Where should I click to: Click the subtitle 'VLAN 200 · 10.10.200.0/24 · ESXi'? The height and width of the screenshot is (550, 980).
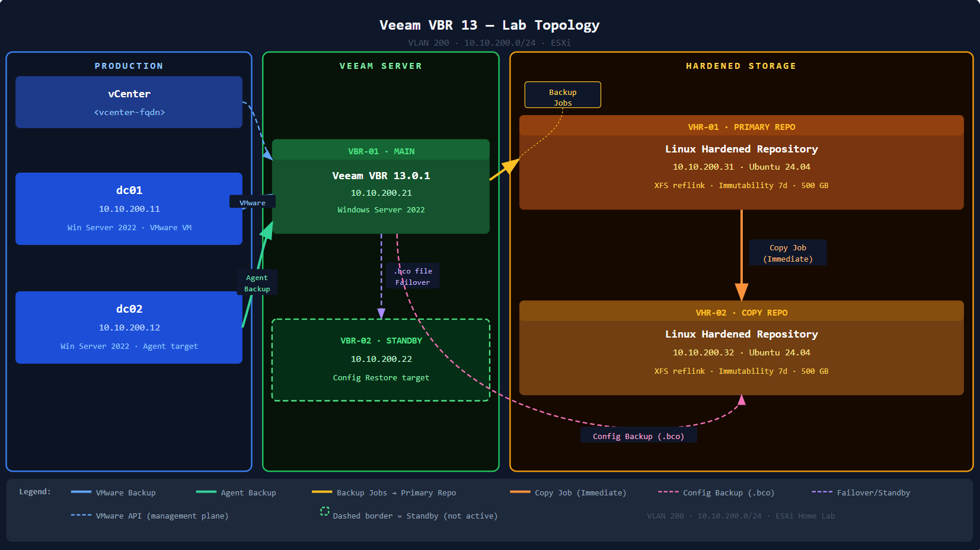pos(490,43)
